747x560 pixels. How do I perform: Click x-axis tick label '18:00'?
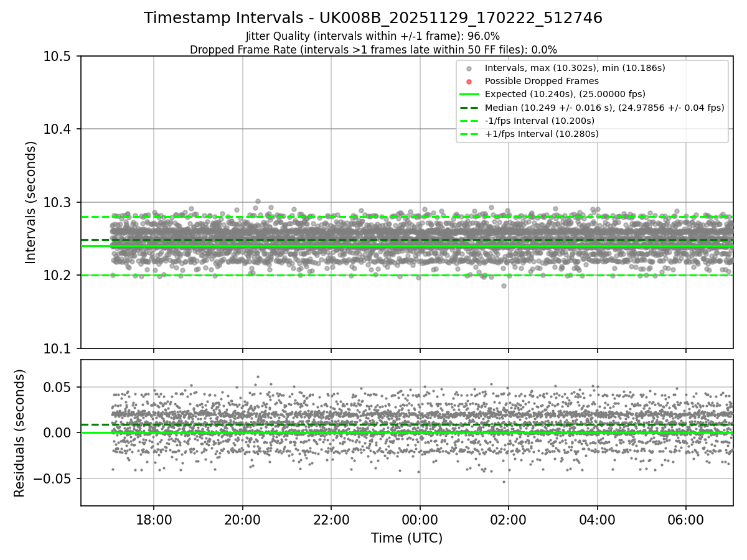tap(154, 519)
